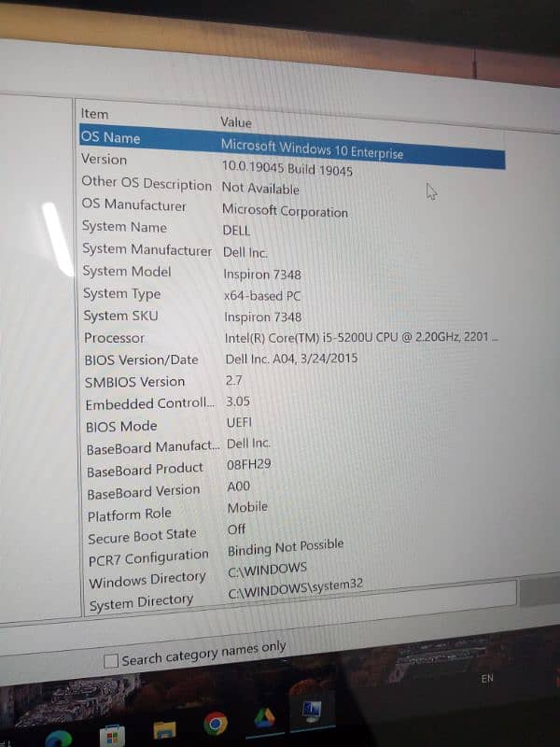The width and height of the screenshot is (560, 747).
Task: Click the Microsoft Corporation value
Action: pyautogui.click(x=286, y=211)
